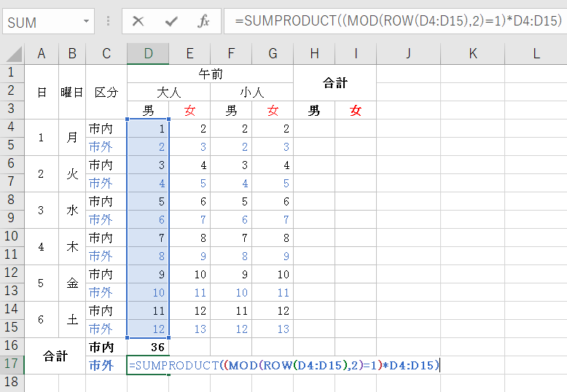
Task: Click the 月 weekday cell
Action: pos(72,138)
